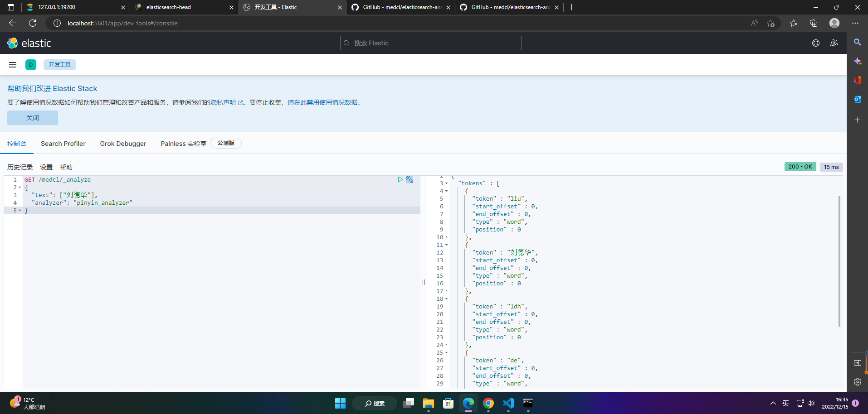This screenshot has width=868, height=414.
Task: Show hidden system tray icons
Action: click(x=773, y=403)
